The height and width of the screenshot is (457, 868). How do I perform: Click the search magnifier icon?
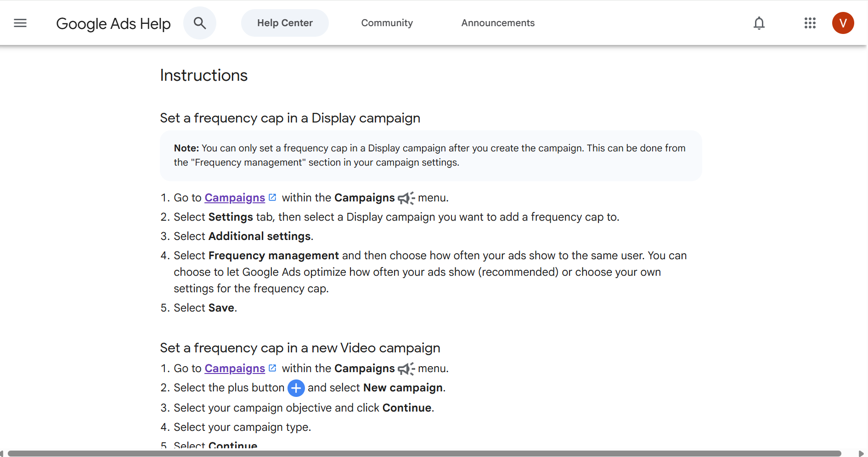tap(199, 23)
